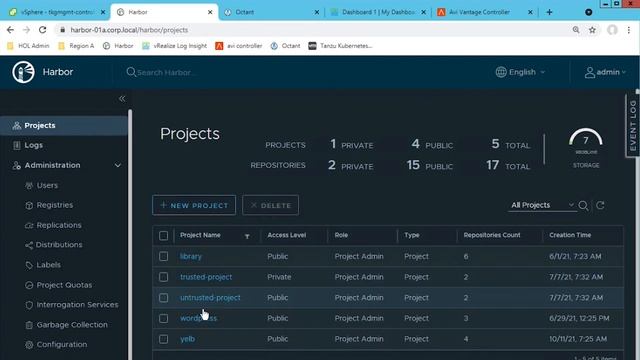Open the Tanzu Kubernetes bookmark

click(340, 46)
